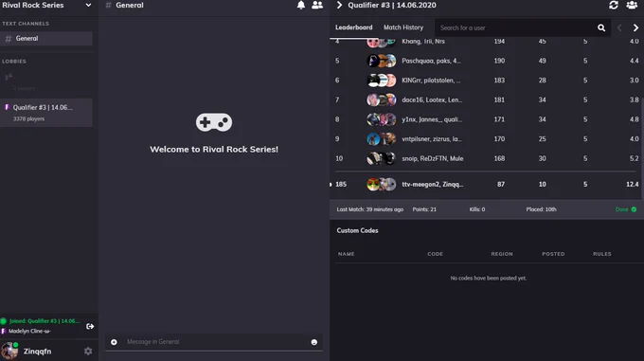Screen dimensions: 644x361
Task: Click the Done status indicator
Action: (x=626, y=209)
